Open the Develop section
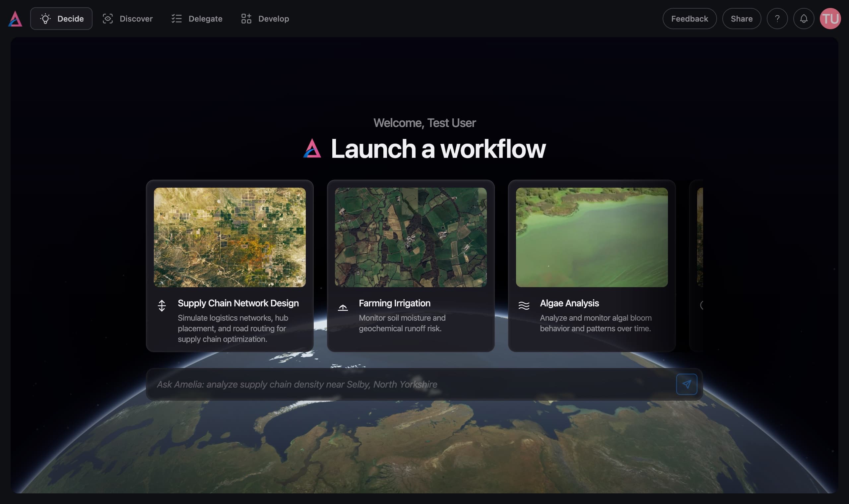The height and width of the screenshot is (504, 849). pyautogui.click(x=273, y=19)
